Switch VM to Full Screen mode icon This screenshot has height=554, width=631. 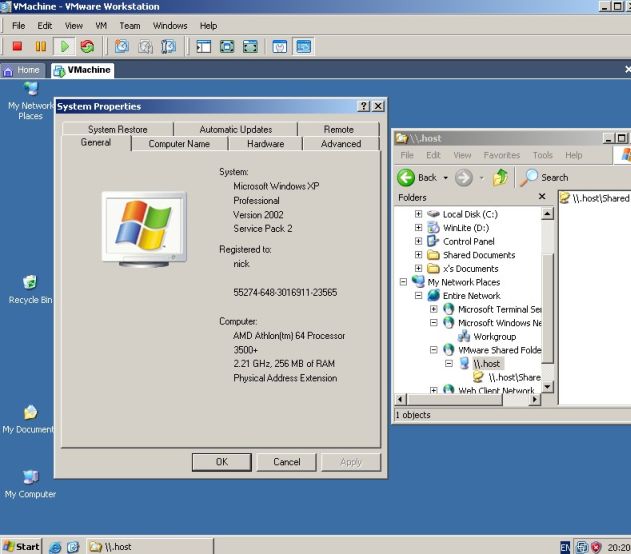(x=227, y=46)
